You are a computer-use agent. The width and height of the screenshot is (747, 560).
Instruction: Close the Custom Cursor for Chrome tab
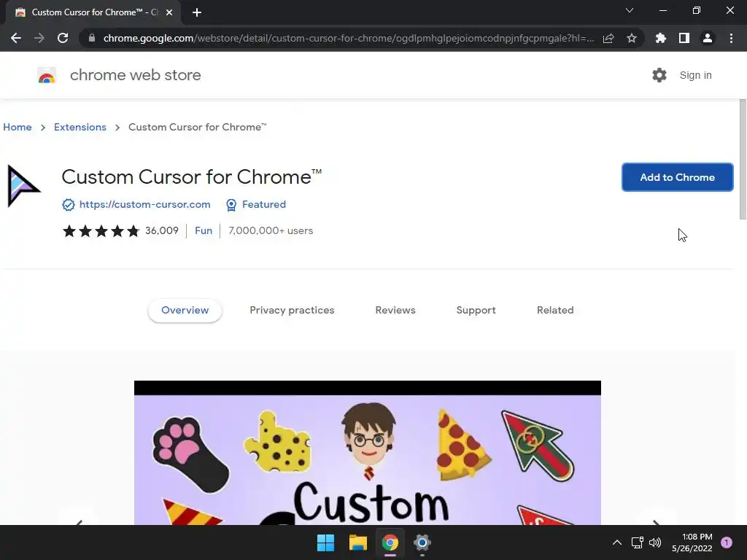pyautogui.click(x=169, y=12)
